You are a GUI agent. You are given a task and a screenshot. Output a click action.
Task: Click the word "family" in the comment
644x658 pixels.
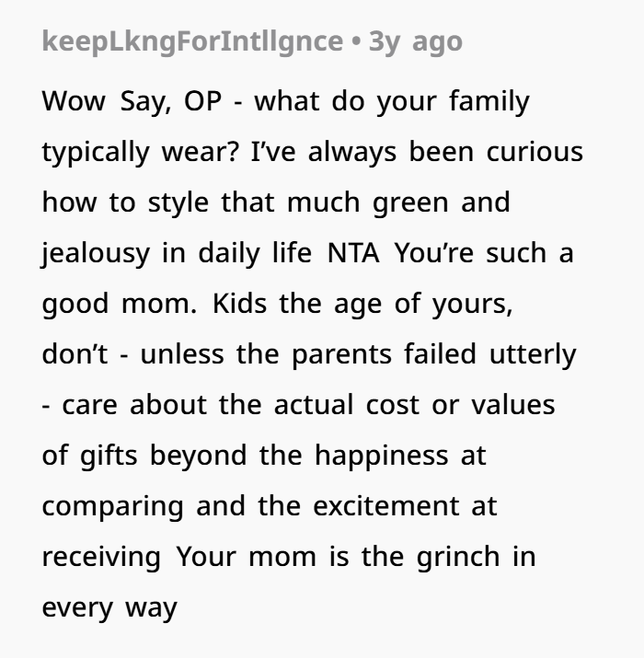coord(489,100)
